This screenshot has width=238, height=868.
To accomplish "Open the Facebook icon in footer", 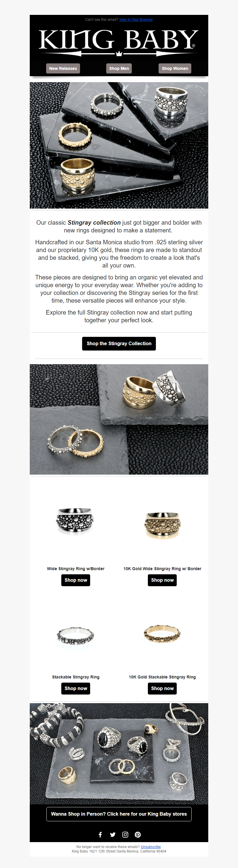I will coord(100,834).
